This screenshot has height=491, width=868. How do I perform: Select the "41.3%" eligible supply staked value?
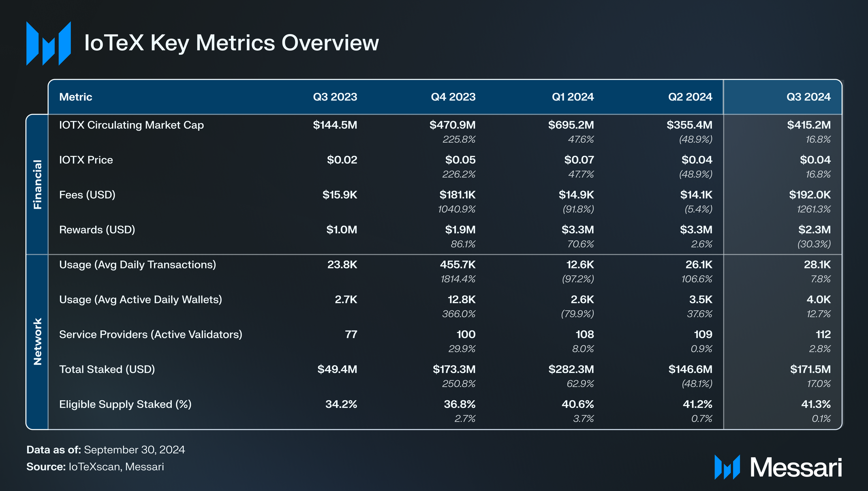(x=816, y=404)
